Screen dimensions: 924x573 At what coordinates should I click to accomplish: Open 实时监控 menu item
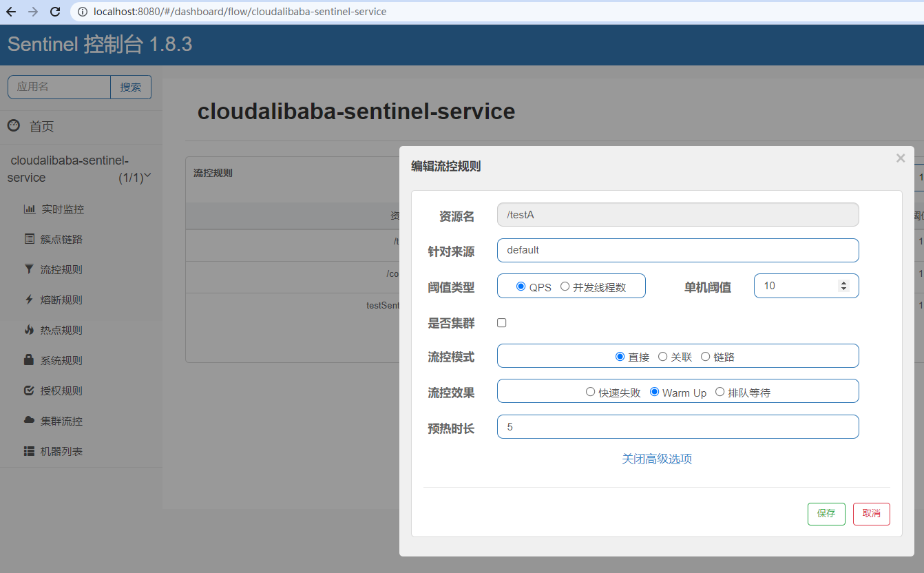[62, 209]
